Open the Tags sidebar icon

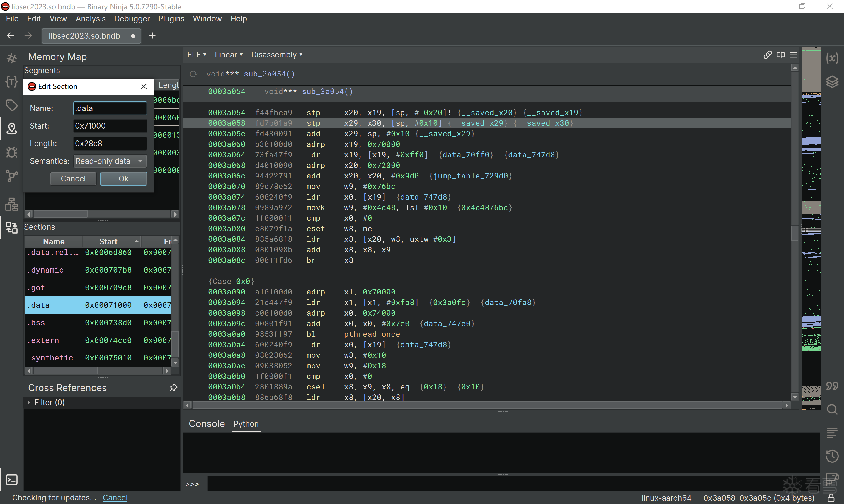(x=11, y=105)
